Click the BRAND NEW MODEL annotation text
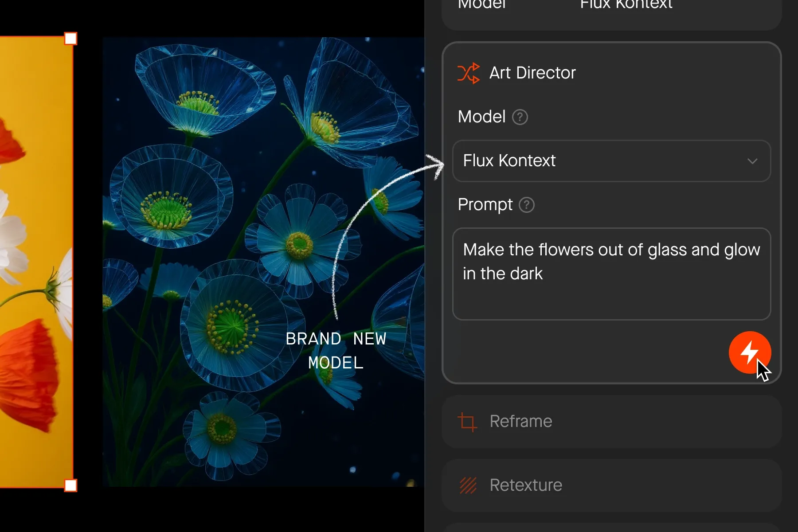Image resolution: width=798 pixels, height=532 pixels. pos(336,351)
